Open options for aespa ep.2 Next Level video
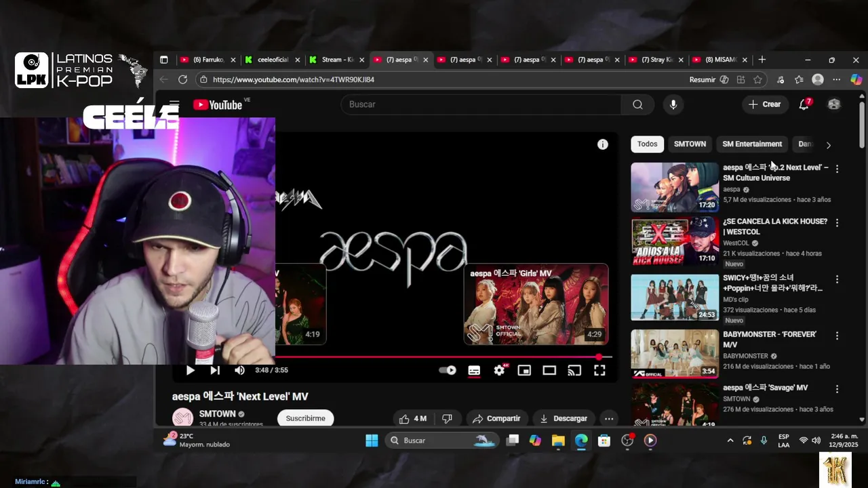This screenshot has width=868, height=488. coord(837,169)
